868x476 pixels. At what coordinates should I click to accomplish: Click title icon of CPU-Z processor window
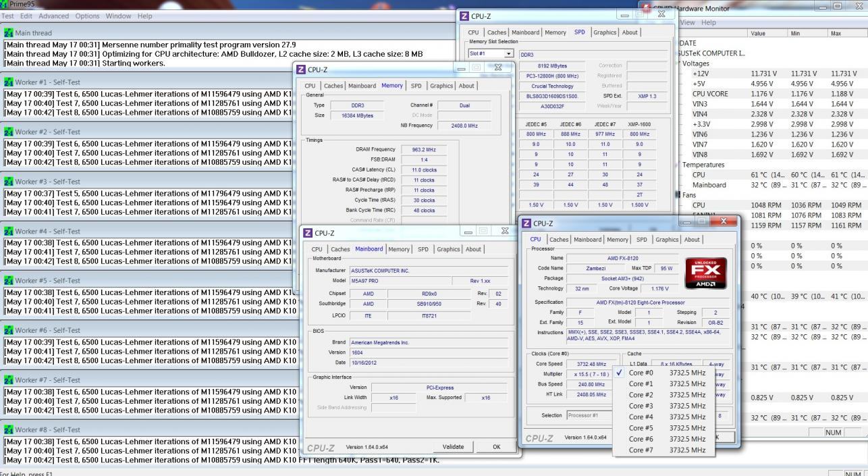pos(527,222)
